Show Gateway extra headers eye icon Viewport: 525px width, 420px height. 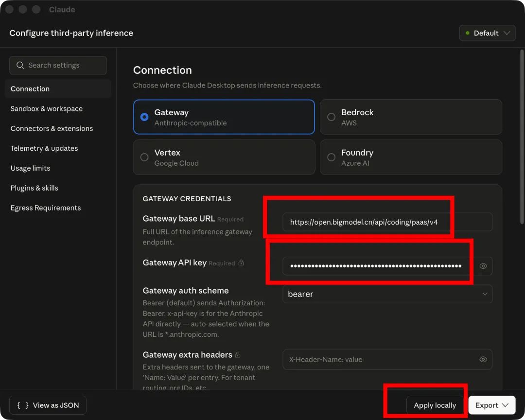[x=483, y=359]
